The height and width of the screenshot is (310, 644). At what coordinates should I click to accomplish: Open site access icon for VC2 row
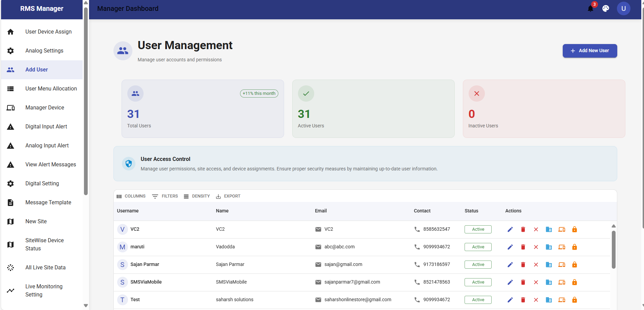(x=549, y=229)
